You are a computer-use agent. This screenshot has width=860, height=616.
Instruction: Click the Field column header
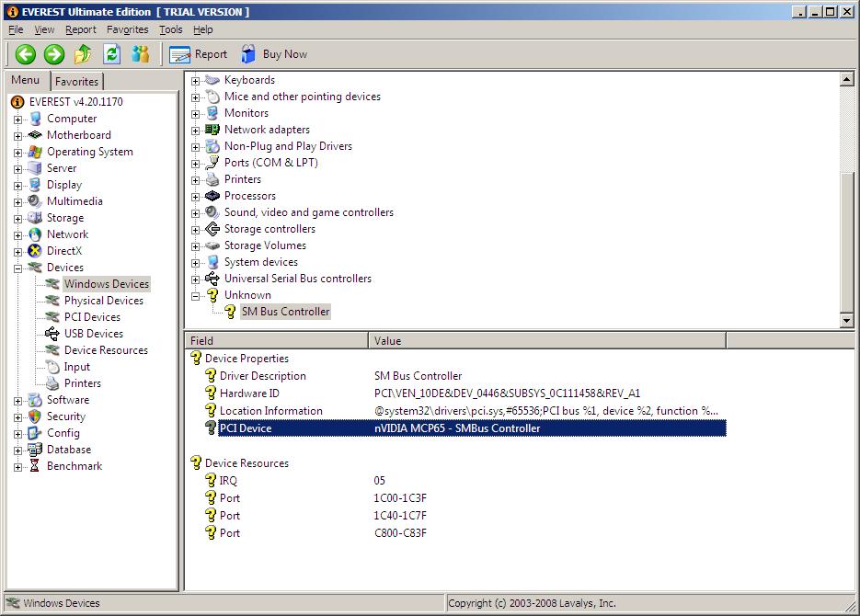coord(277,341)
